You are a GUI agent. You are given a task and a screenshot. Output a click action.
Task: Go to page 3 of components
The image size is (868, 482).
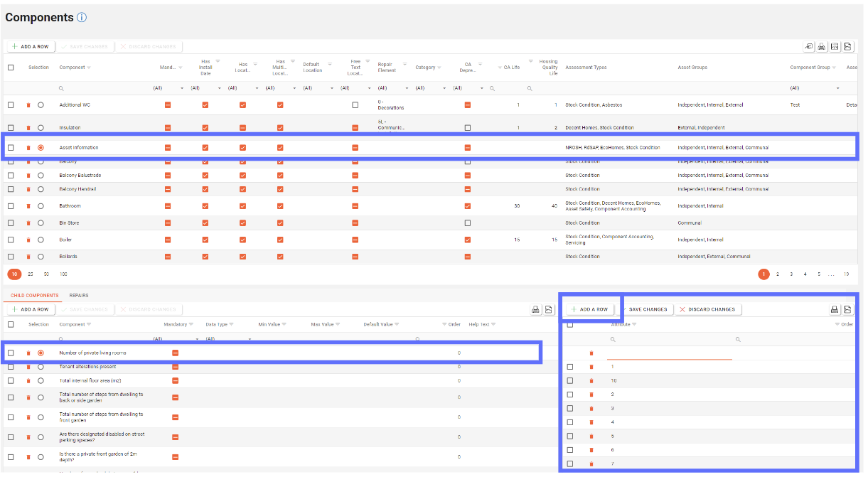[x=791, y=274]
